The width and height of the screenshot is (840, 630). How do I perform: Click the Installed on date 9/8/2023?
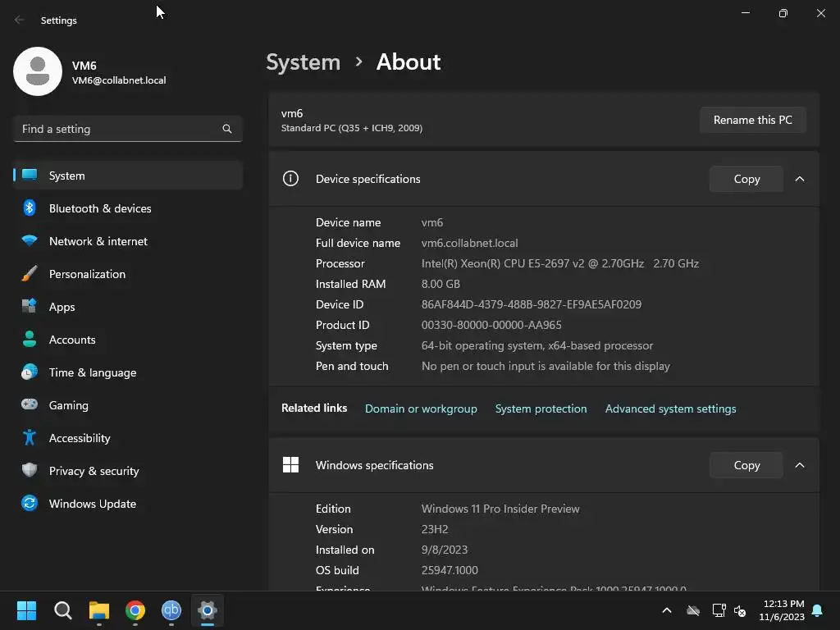click(x=445, y=550)
